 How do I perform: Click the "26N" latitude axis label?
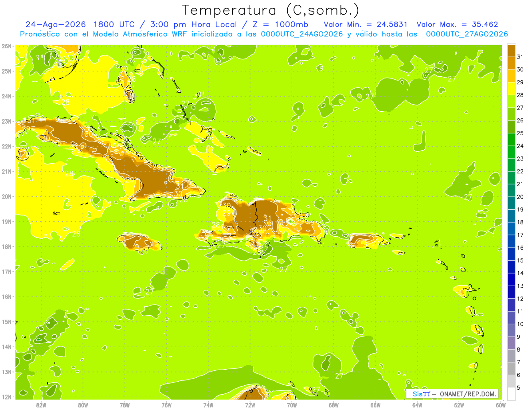6,46
